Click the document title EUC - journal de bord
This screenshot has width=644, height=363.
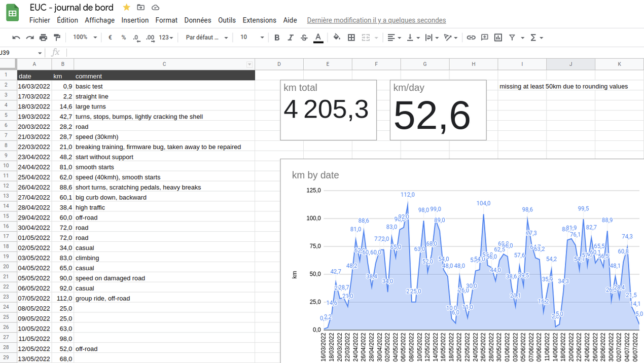[71, 7]
